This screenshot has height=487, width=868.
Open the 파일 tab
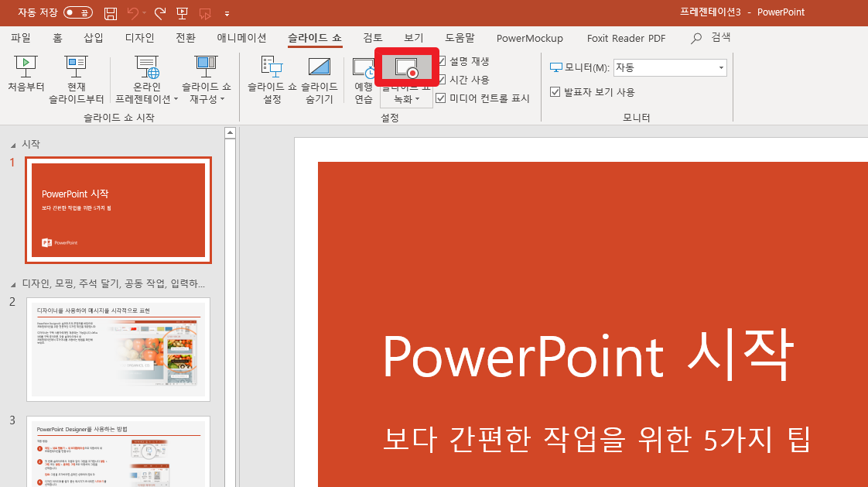point(21,38)
